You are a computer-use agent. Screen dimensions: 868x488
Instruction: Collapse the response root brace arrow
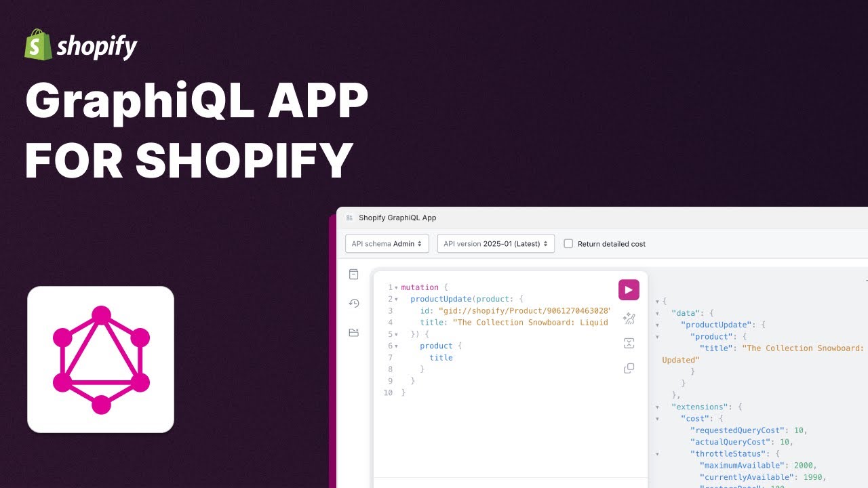[x=657, y=302]
